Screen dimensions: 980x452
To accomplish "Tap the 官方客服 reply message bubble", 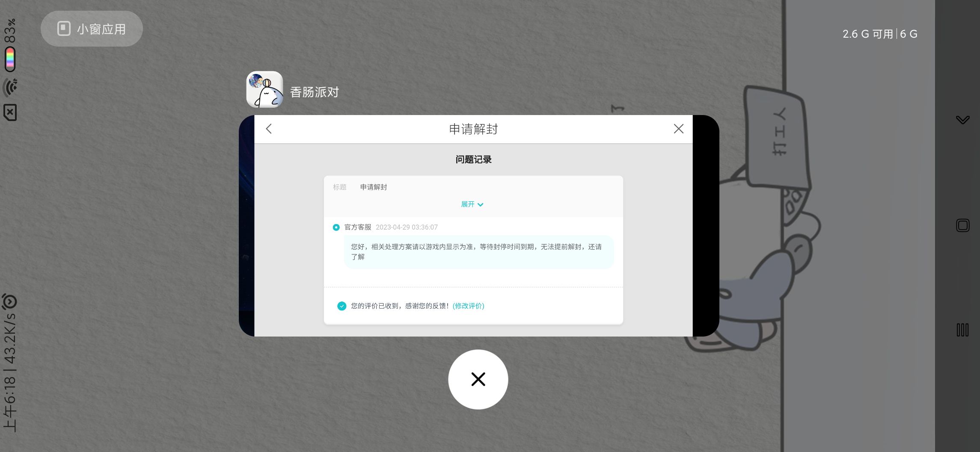I will click(479, 252).
